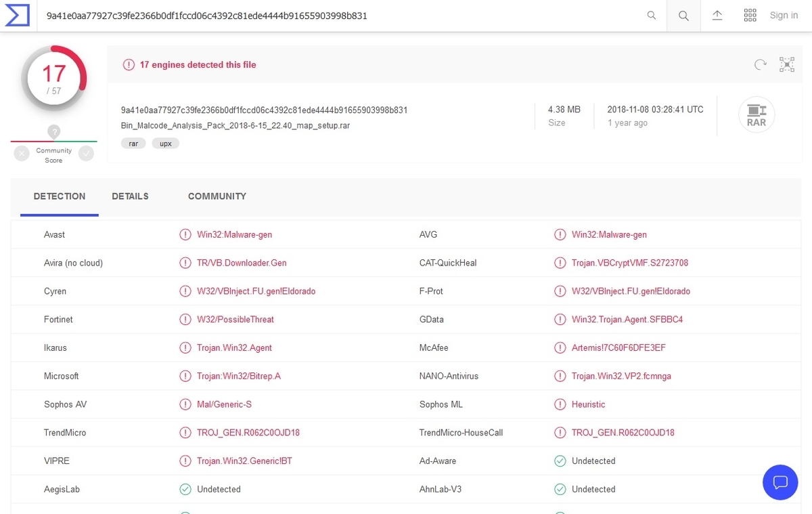The height and width of the screenshot is (514, 812).
Task: Click the alert icon beside 17 engines detected
Action: tap(129, 65)
